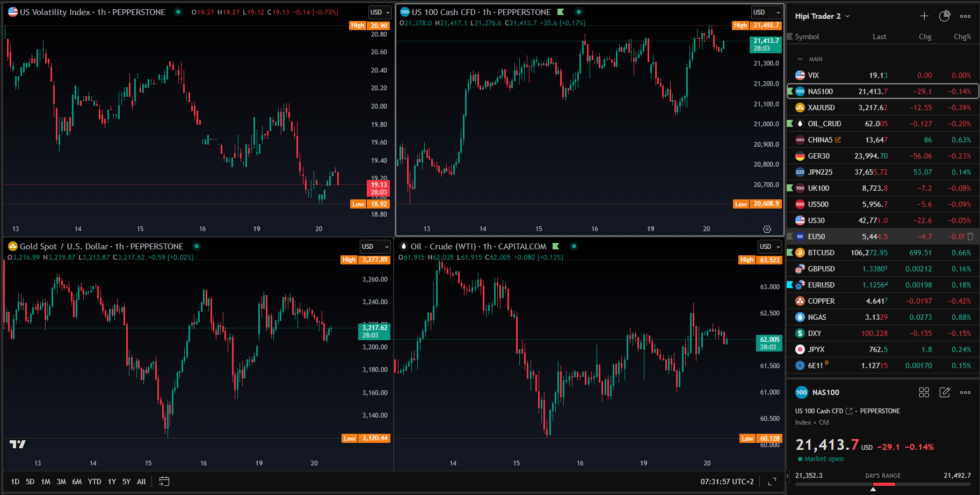Screen dimensions: 980x495
Task: Select the US30 row in the watchlist
Action: [x=883, y=220]
